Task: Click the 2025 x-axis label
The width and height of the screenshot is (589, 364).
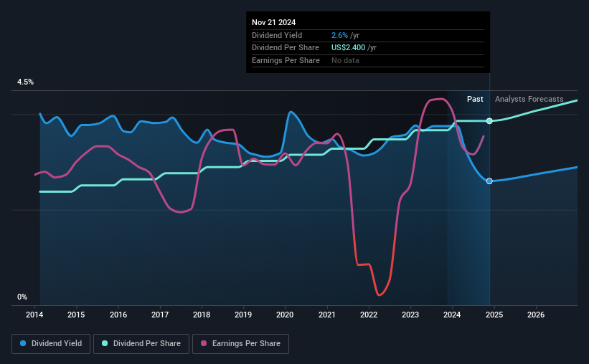Action: [494, 315]
